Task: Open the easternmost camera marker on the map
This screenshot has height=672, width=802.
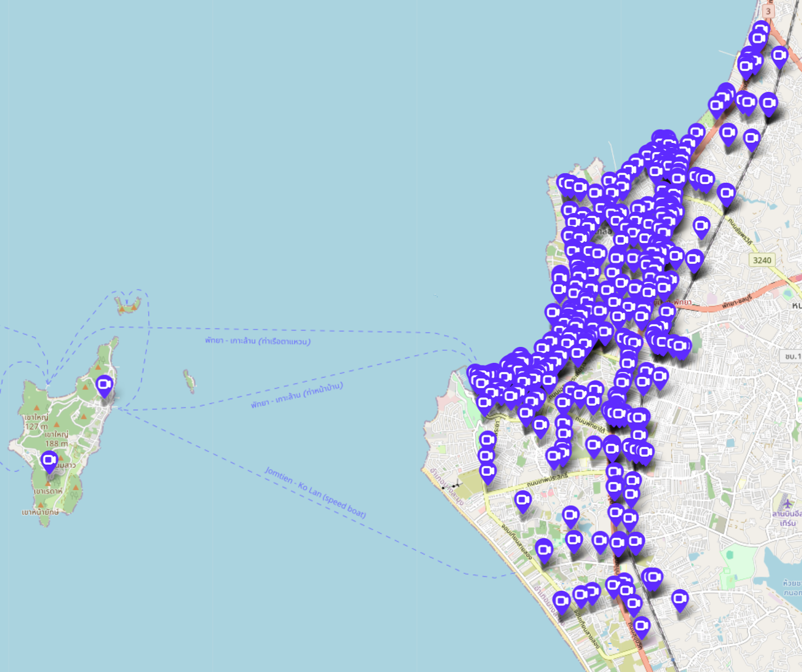Action: 779,56
